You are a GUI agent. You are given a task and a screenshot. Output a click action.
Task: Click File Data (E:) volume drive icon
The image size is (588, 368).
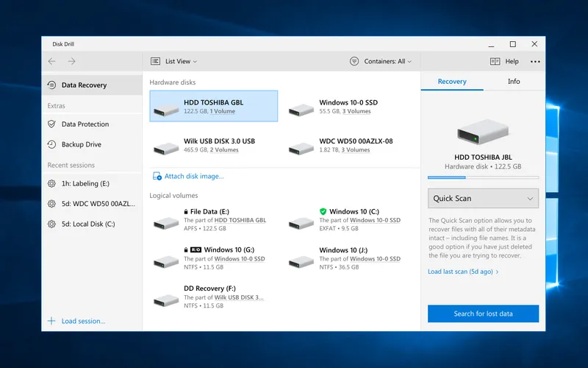(166, 223)
